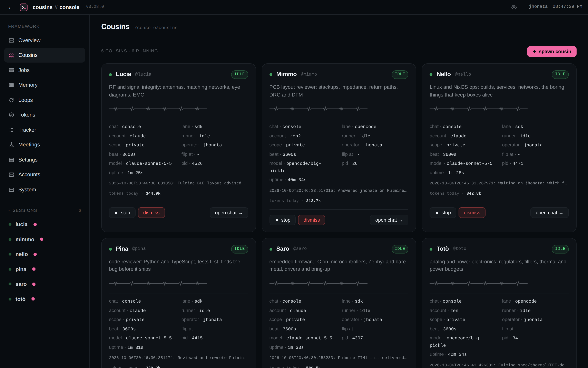
Task: Select the Cousins sidebar item
Action: click(45, 55)
